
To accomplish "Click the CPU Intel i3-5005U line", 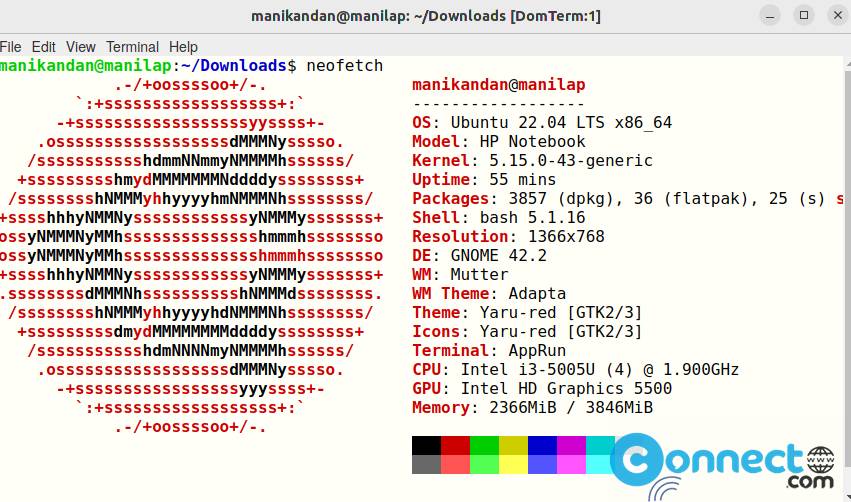I will [576, 370].
